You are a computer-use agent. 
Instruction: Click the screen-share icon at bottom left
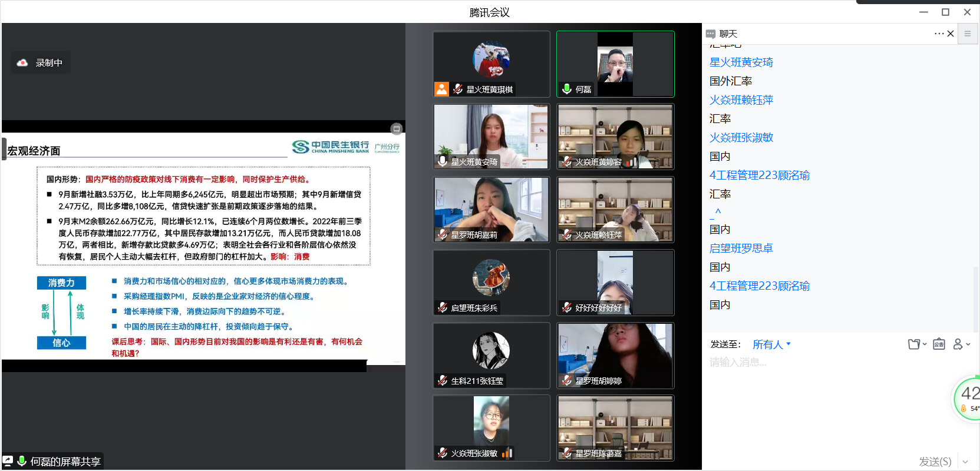pos(8,461)
